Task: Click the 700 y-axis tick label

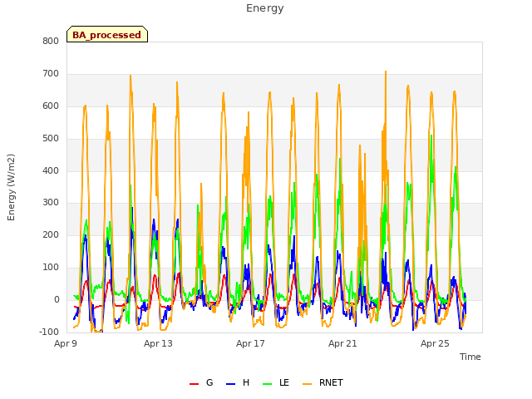Action: click(51, 74)
